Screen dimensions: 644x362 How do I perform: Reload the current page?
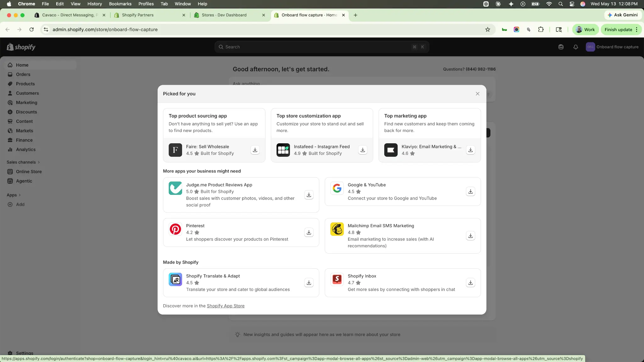click(31, 30)
